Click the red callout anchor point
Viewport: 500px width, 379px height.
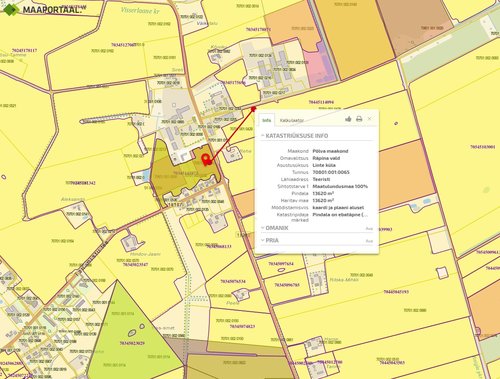click(253, 109)
